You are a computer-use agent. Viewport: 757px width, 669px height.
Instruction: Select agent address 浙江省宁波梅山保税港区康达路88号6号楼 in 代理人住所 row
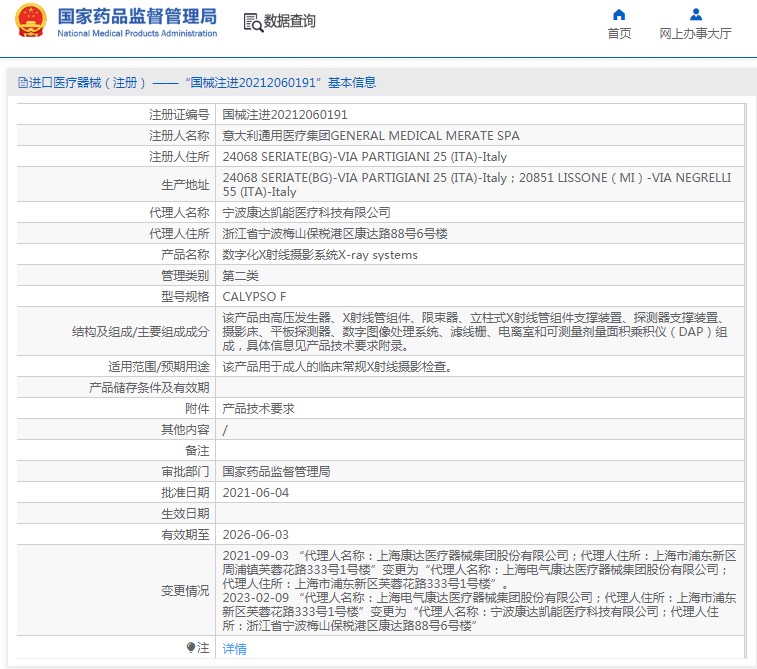click(x=335, y=234)
